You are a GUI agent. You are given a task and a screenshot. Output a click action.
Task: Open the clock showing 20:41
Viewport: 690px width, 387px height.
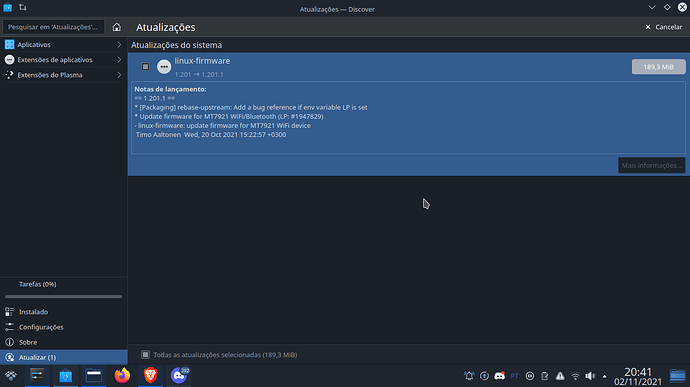[638, 376]
